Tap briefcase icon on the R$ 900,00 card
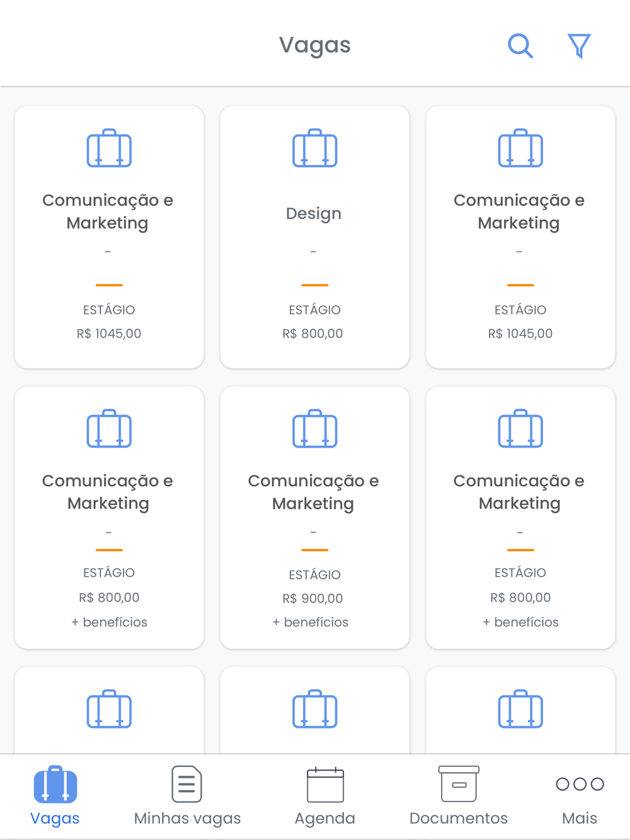The width and height of the screenshot is (630, 840). [315, 429]
